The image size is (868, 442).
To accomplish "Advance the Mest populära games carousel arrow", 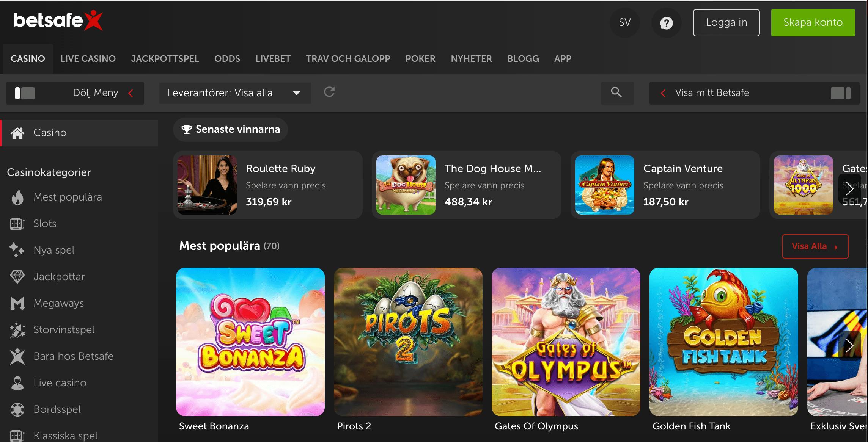I will tap(849, 345).
